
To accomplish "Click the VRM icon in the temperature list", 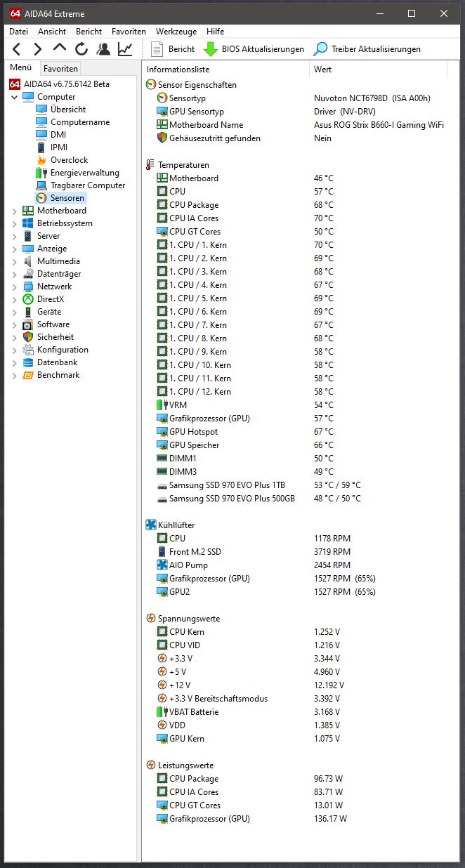I will (162, 405).
